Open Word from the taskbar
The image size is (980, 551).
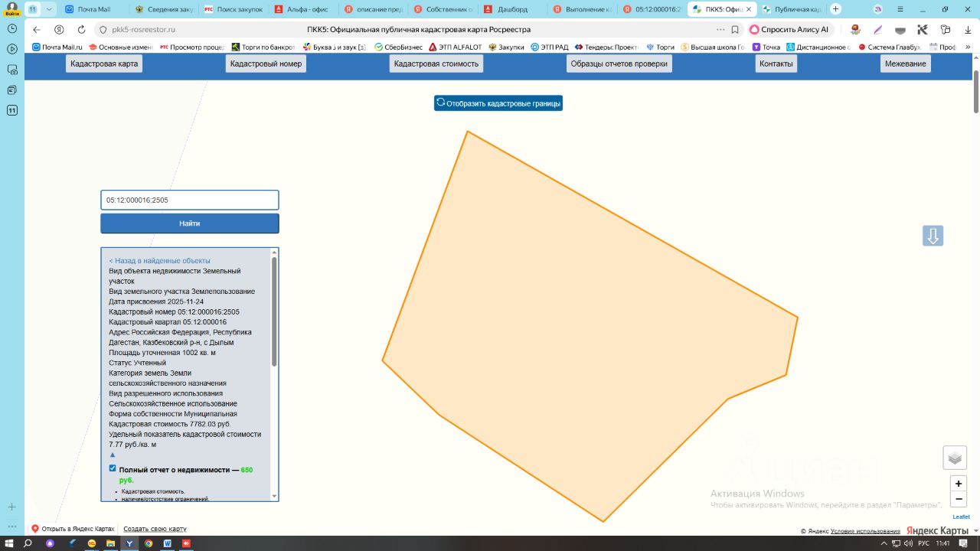167,543
